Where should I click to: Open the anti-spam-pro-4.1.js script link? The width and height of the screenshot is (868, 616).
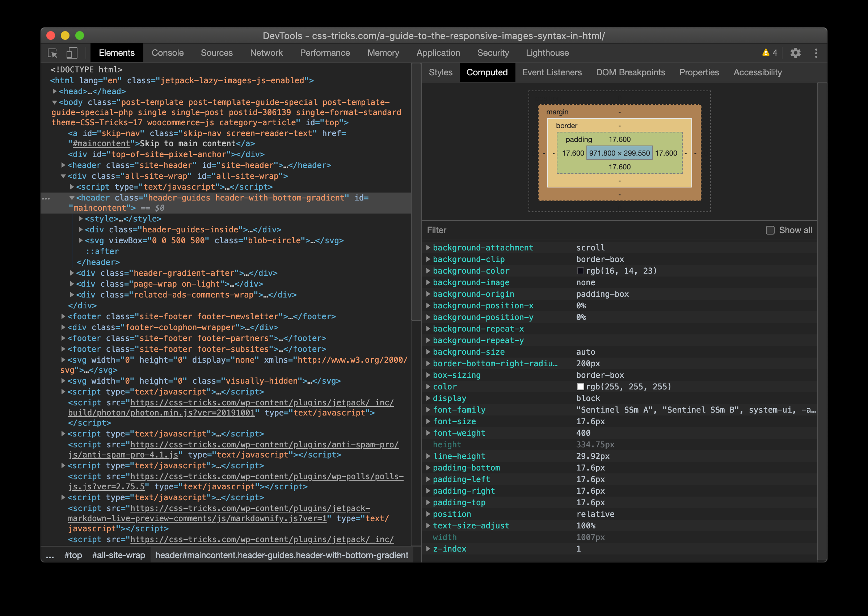pyautogui.click(x=233, y=450)
